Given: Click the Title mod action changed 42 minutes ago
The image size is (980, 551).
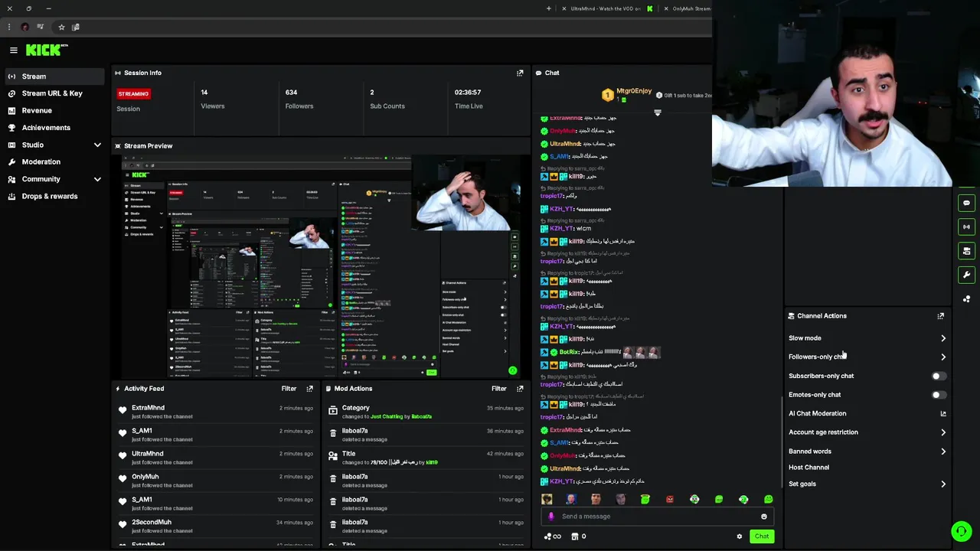Looking at the screenshot, I should pos(425,458).
